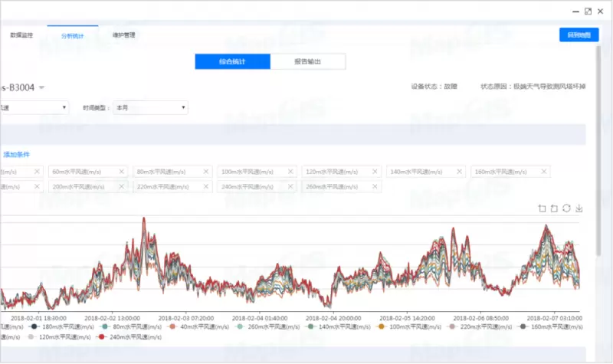Remove the 240m水平风速 condition tag
The width and height of the screenshot is (613, 364).
[291, 186]
